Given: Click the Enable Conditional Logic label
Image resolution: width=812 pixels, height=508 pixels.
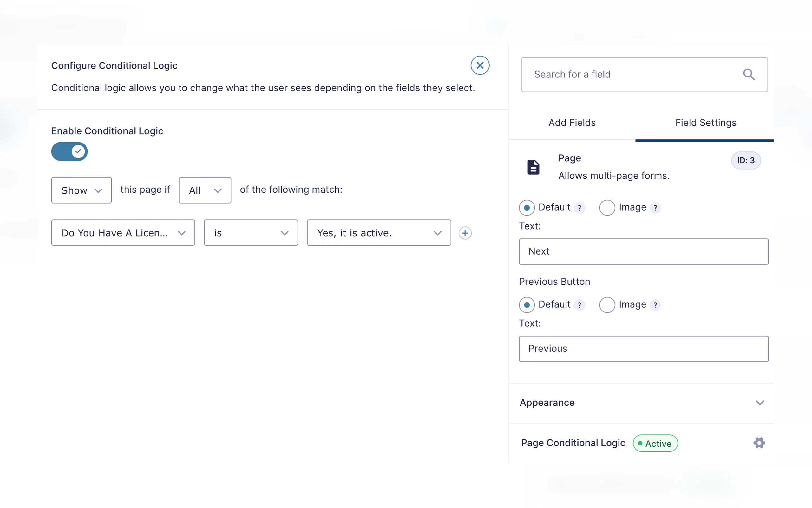Looking at the screenshot, I should 107,131.
